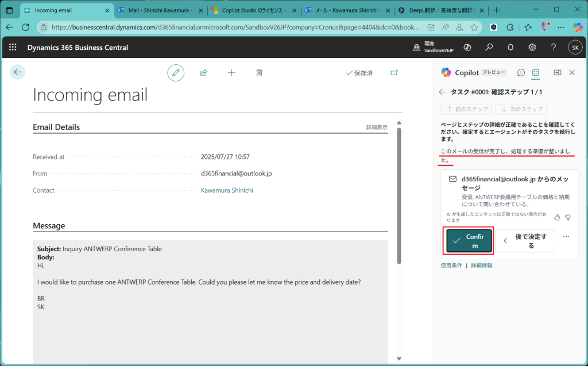This screenshot has height=366, width=588.
Task: Open SK user account avatar
Action: [x=575, y=48]
